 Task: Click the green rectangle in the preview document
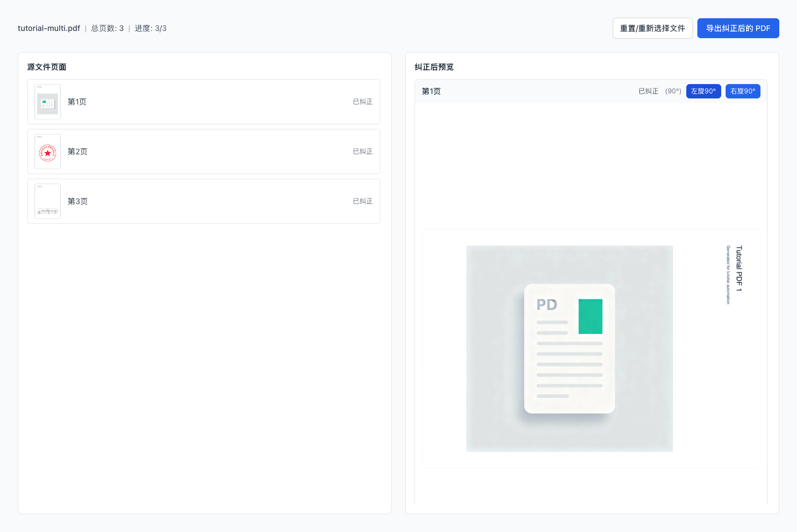click(x=590, y=316)
